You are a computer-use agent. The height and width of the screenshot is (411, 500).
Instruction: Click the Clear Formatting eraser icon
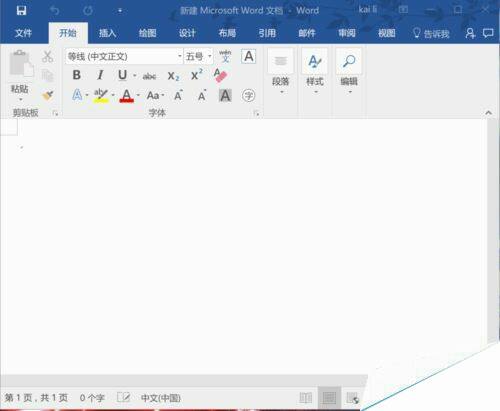[x=220, y=75]
